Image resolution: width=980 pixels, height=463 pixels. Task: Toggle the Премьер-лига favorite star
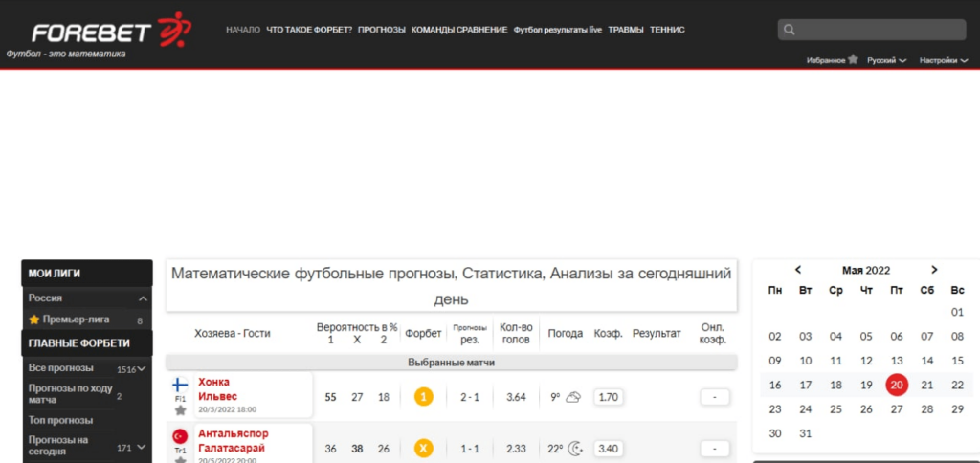coord(34,320)
